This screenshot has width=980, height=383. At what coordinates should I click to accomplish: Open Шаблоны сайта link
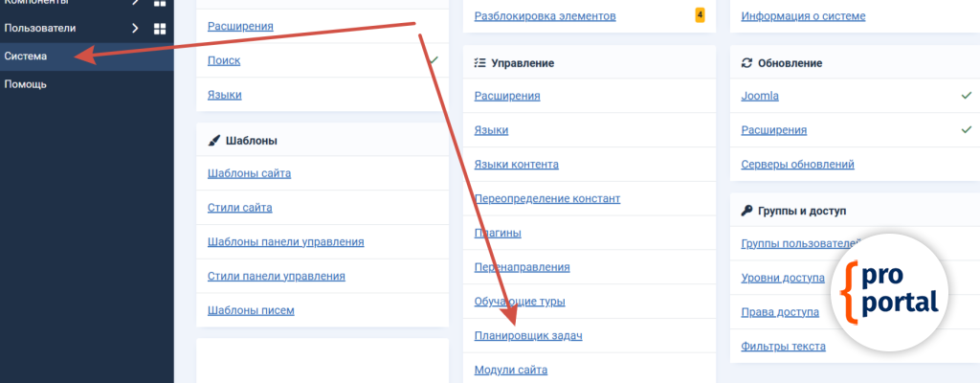pos(249,173)
